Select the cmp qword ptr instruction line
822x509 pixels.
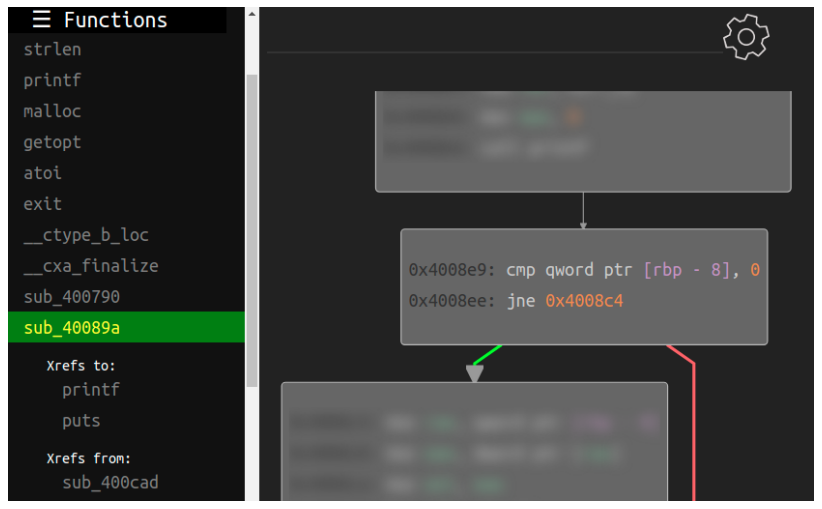coord(584,271)
